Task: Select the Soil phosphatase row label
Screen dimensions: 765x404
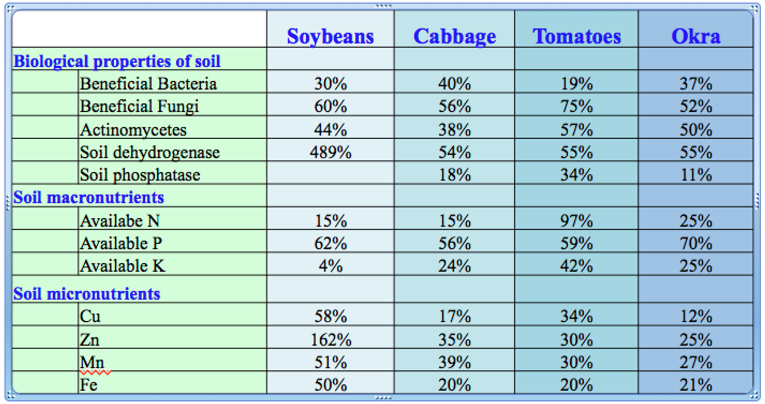Action: click(x=140, y=175)
